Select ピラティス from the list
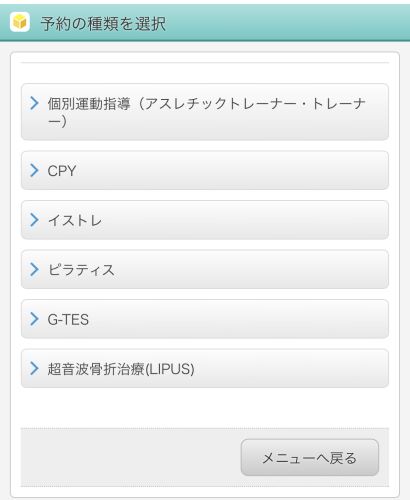Viewport: 410px width, 500px height. pos(205,269)
